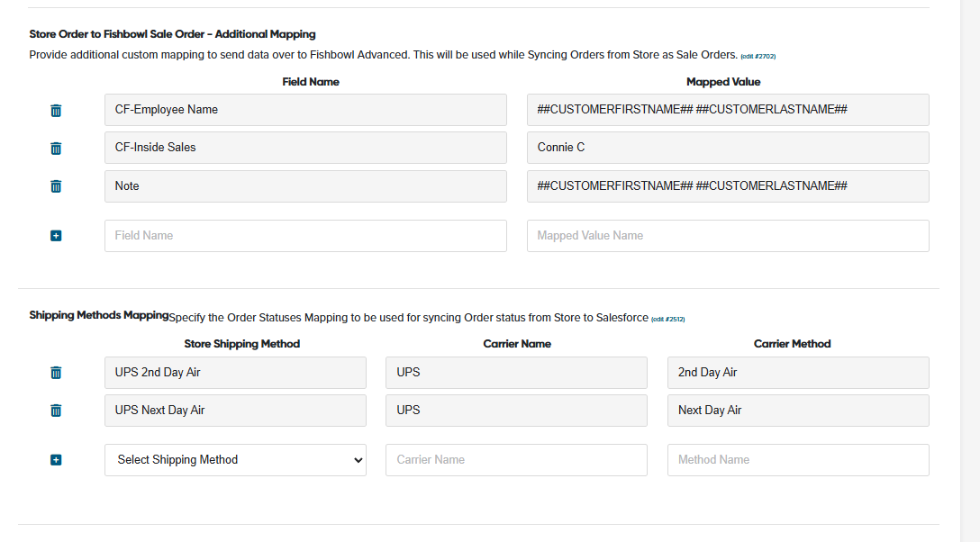Image resolution: width=980 pixels, height=542 pixels.
Task: Select the Next Day Air carrier method
Action: pos(798,411)
